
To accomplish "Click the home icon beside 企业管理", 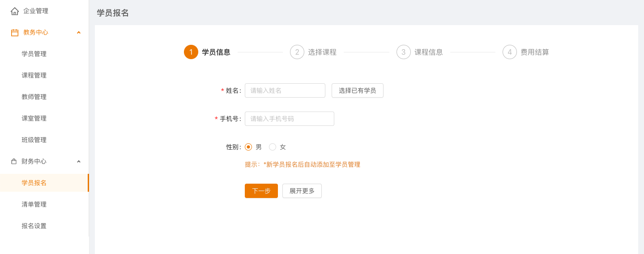I will tap(15, 11).
